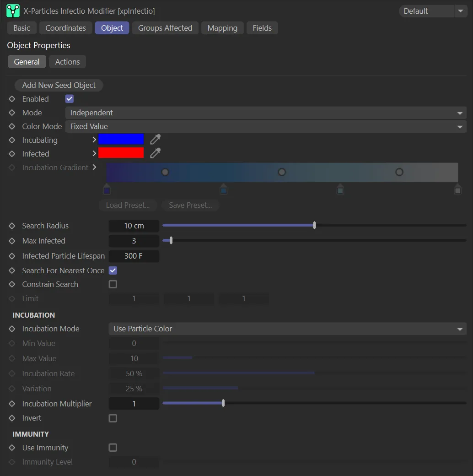Click Add New Seed Object button

(59, 85)
